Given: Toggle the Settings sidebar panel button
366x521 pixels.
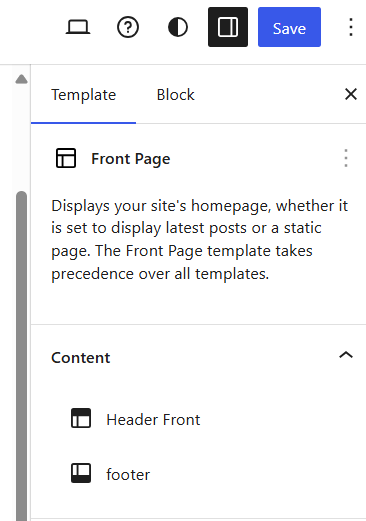Looking at the screenshot, I should pyautogui.click(x=228, y=27).
